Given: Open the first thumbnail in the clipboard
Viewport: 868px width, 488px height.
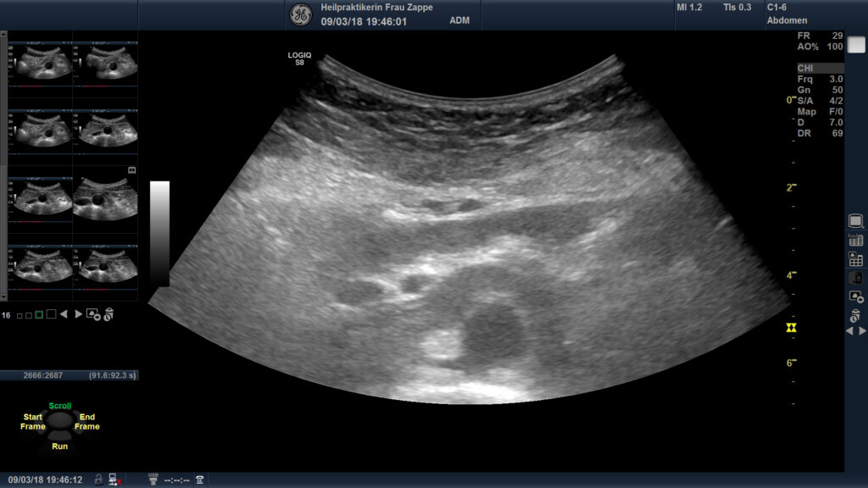Looking at the screenshot, I should coord(40,61).
